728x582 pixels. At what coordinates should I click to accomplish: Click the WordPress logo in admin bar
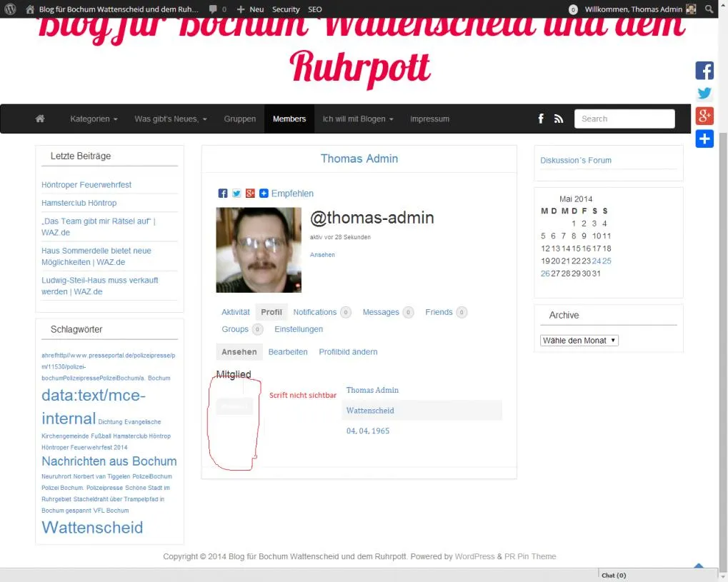10,9
